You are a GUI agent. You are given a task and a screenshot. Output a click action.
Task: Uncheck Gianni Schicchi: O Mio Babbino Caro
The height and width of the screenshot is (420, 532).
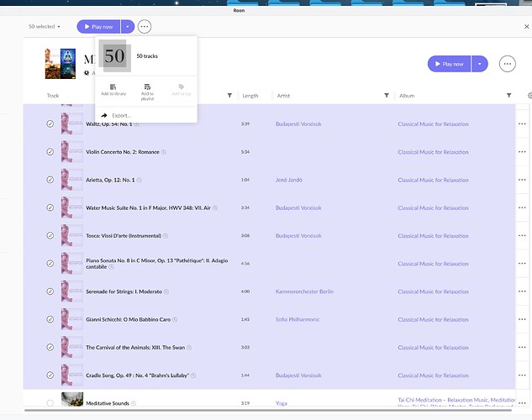(x=50, y=319)
